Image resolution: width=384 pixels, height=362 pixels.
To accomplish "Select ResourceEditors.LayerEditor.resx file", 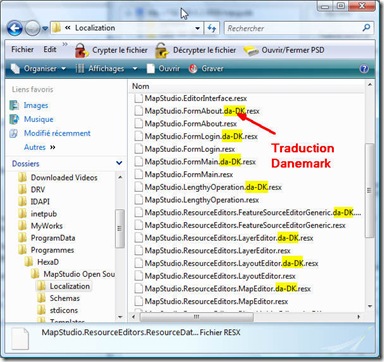I will (x=212, y=251).
